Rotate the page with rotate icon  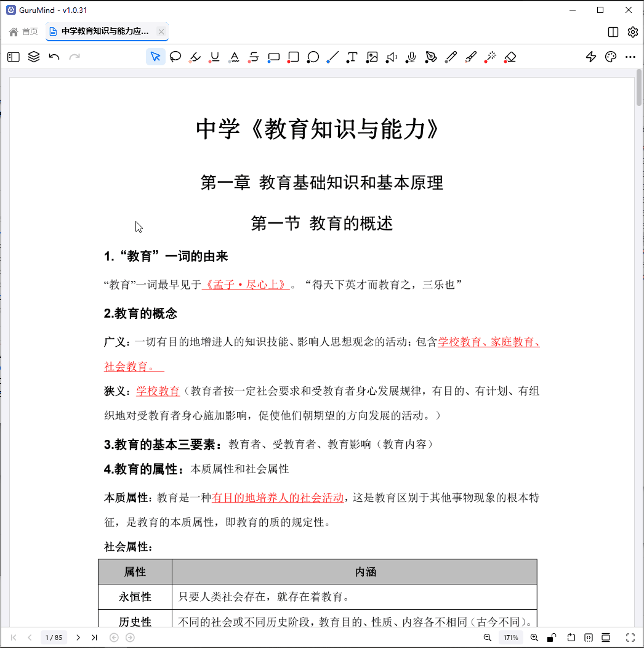[x=571, y=638]
